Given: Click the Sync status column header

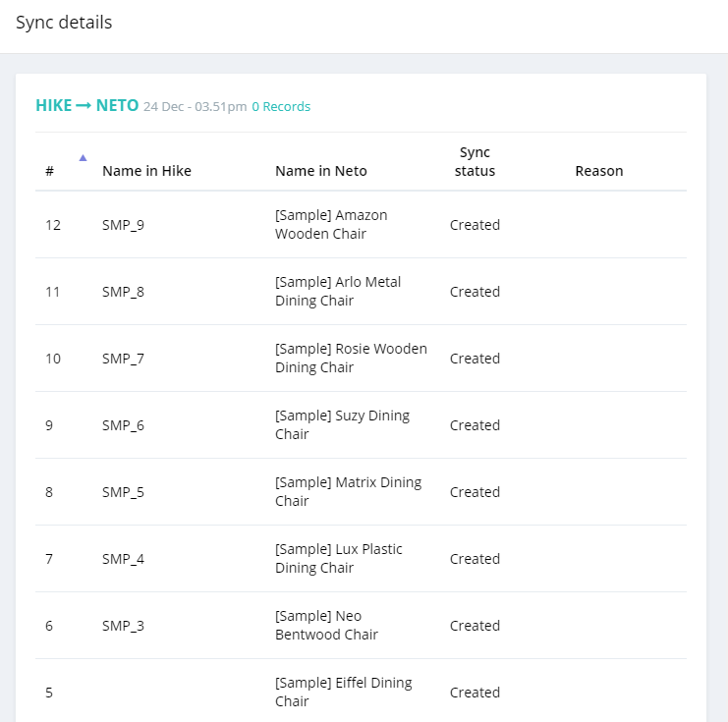Looking at the screenshot, I should tap(475, 161).
